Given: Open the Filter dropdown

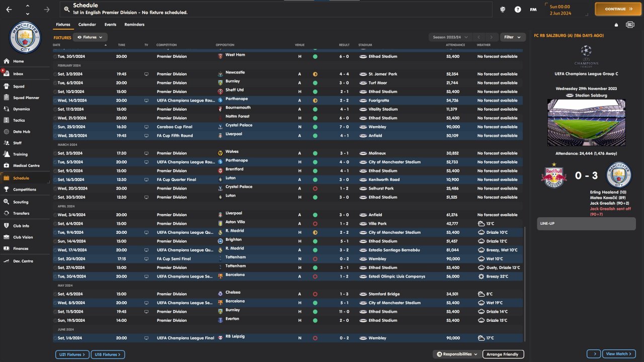Looking at the screenshot, I should [513, 37].
